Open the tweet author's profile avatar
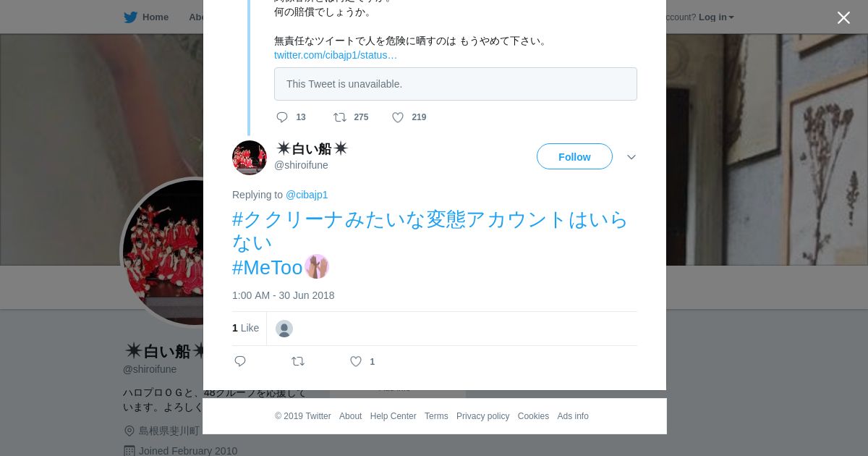Screen dimensions: 868x456 [x=250, y=157]
